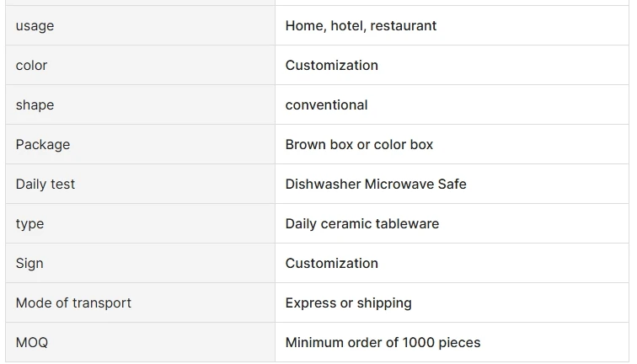Click the 'usage' label cell

click(35, 26)
